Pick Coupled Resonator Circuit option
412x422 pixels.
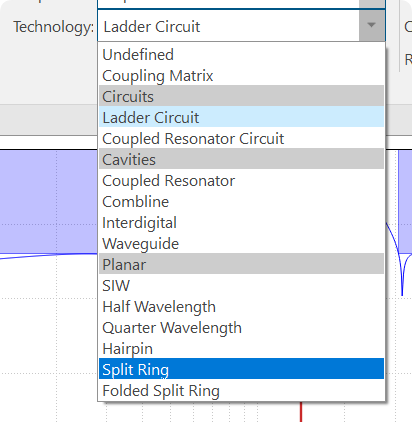[x=241, y=138]
